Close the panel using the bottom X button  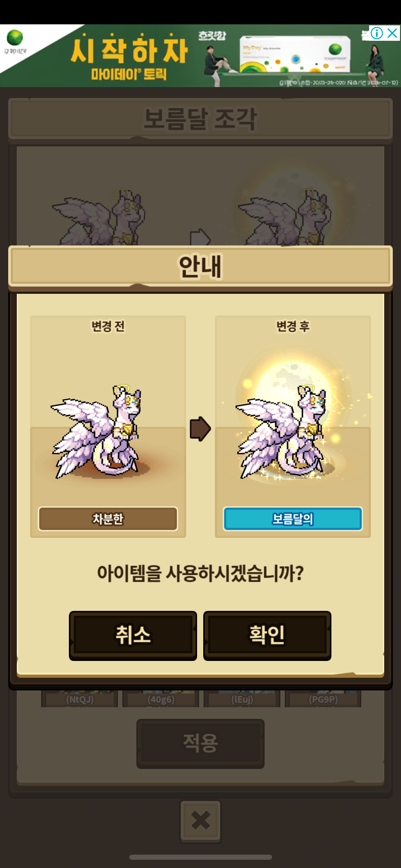200,821
